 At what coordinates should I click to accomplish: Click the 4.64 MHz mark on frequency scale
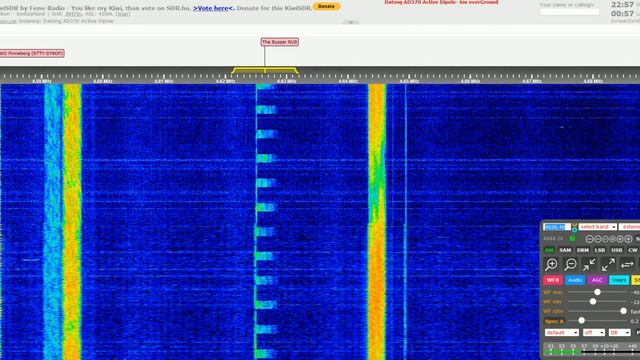[348, 81]
